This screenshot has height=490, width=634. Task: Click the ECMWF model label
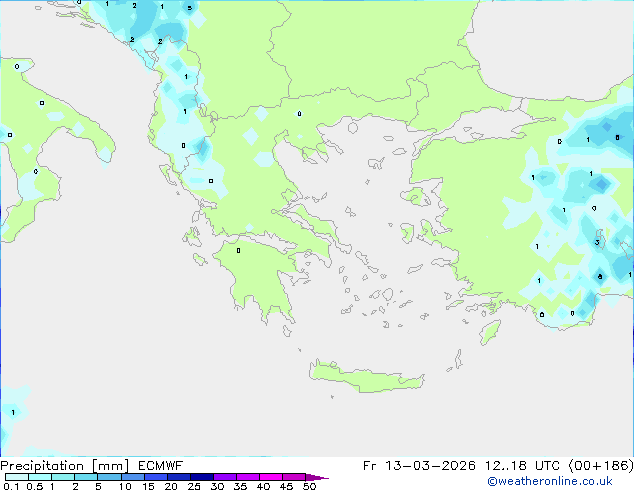coord(161,465)
